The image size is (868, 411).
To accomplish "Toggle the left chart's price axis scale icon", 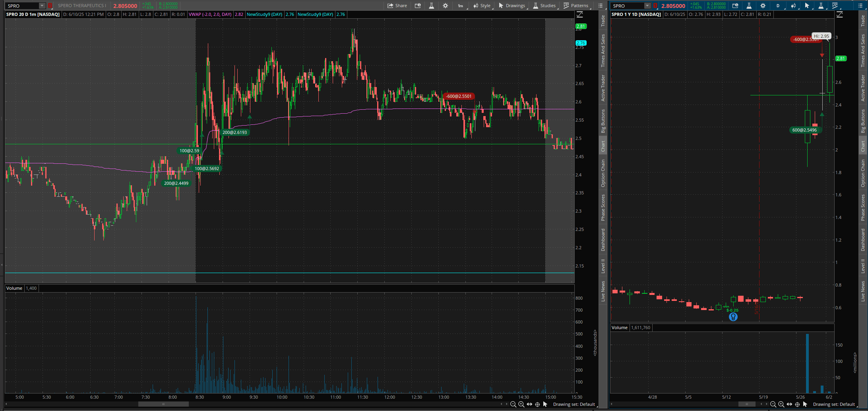I will coord(580,14).
